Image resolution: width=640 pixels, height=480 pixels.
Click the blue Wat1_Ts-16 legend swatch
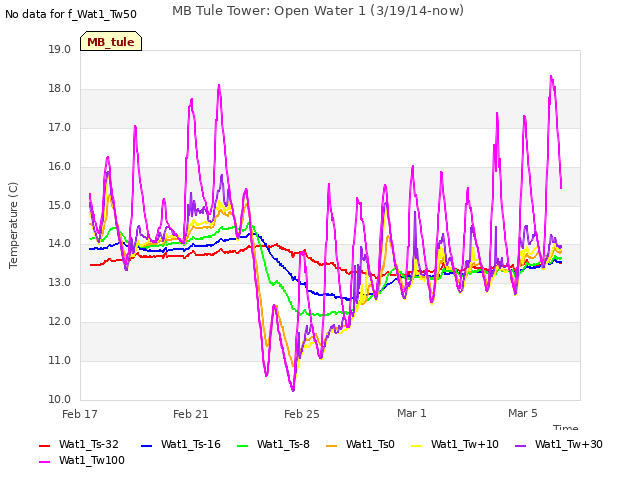(146, 446)
